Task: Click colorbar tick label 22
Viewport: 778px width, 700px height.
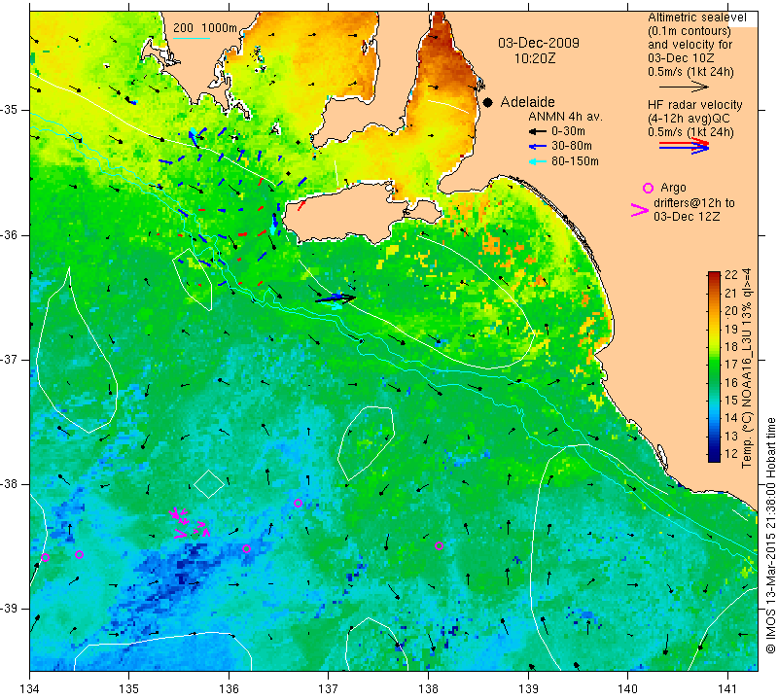Action: pos(731,275)
